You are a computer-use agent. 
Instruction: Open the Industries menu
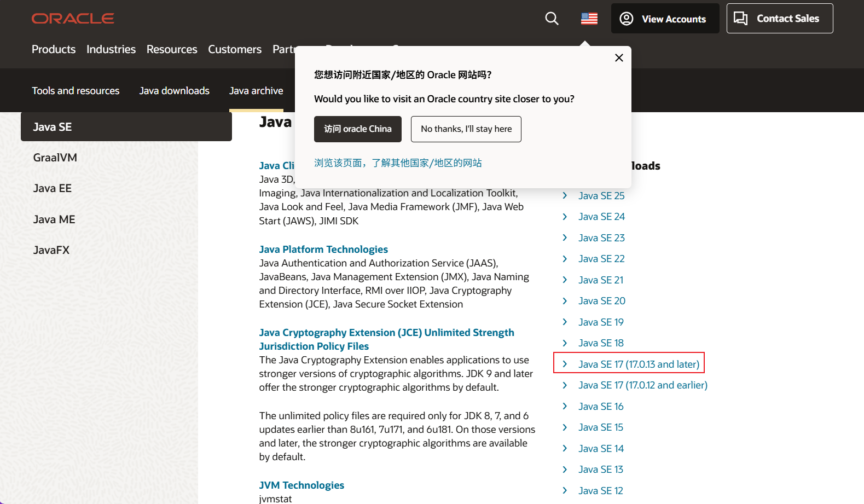click(111, 49)
